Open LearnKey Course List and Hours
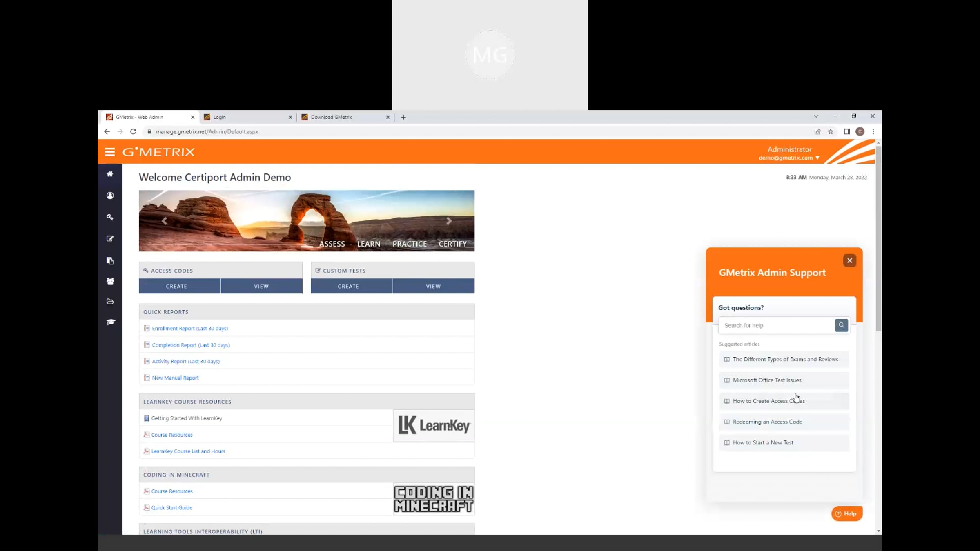980x551 pixels. (188, 451)
